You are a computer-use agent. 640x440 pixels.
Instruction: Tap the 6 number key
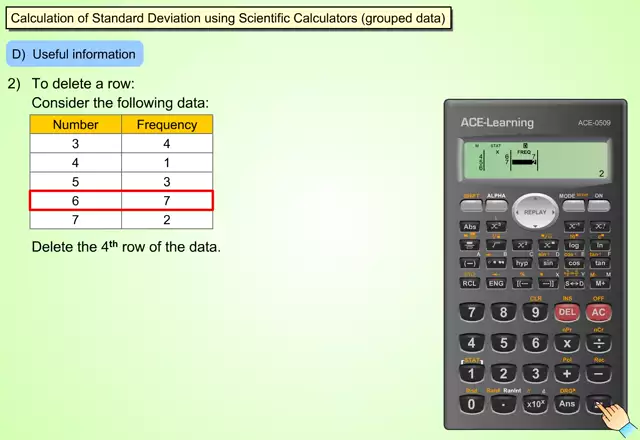pos(535,343)
